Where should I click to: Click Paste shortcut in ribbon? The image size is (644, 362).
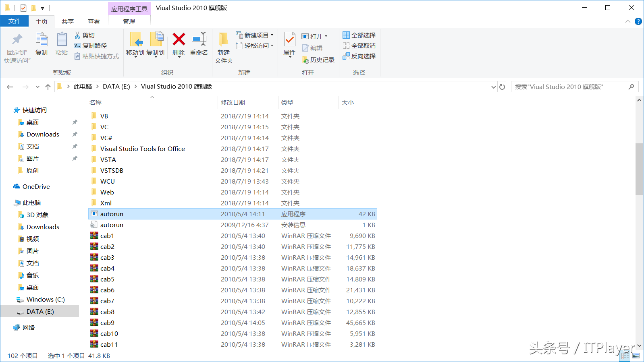point(97,56)
